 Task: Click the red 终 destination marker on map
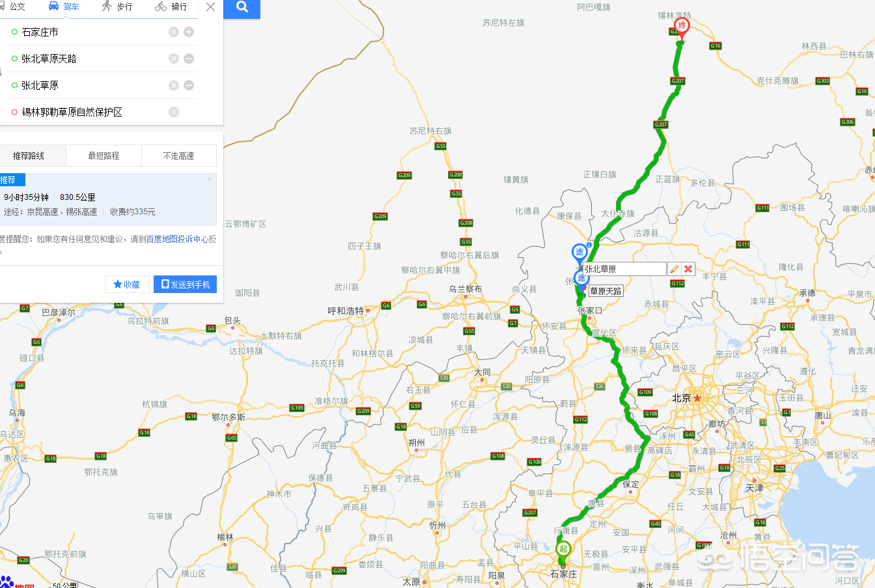click(x=682, y=27)
